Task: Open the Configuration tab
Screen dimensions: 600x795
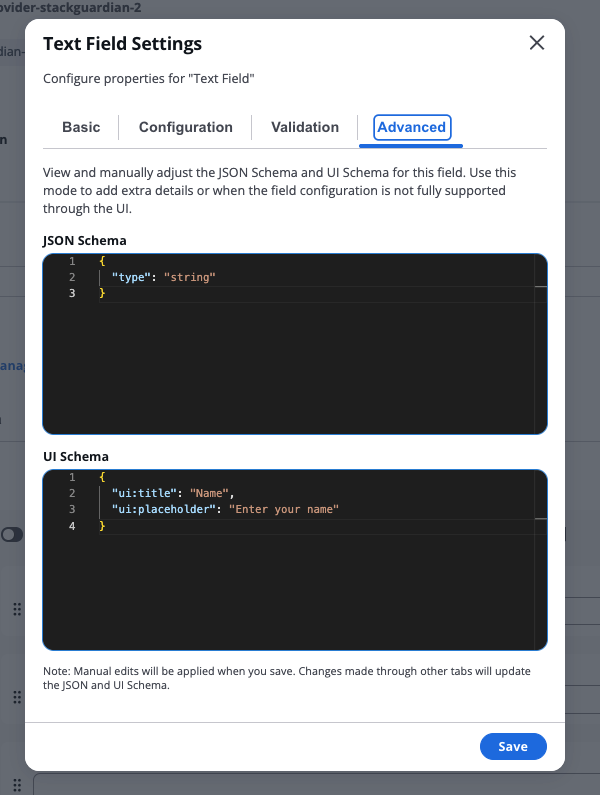Action: pos(186,127)
